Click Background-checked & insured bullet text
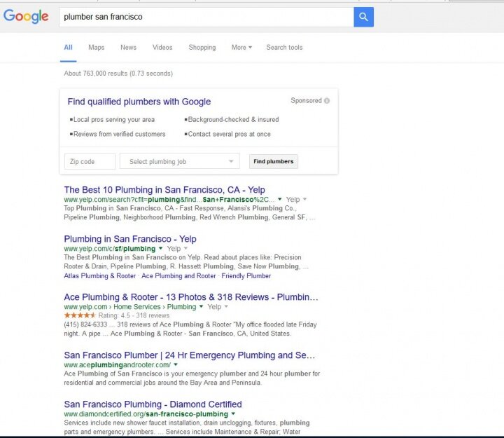Image resolution: width=504 pixels, height=438 pixels. (233, 120)
